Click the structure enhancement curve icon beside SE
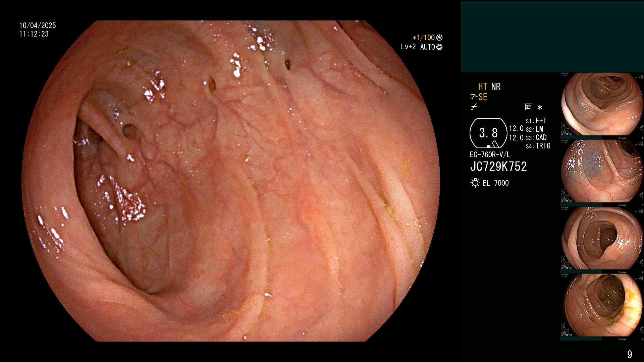 coord(474,97)
